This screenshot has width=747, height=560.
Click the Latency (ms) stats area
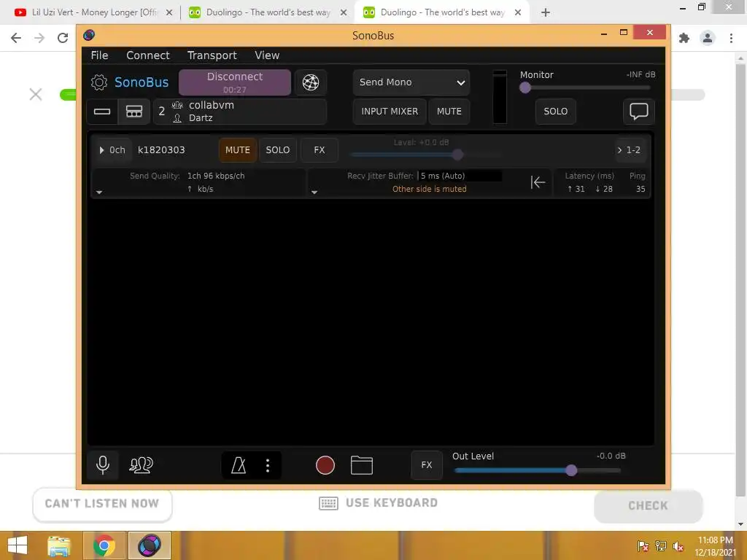(x=589, y=182)
